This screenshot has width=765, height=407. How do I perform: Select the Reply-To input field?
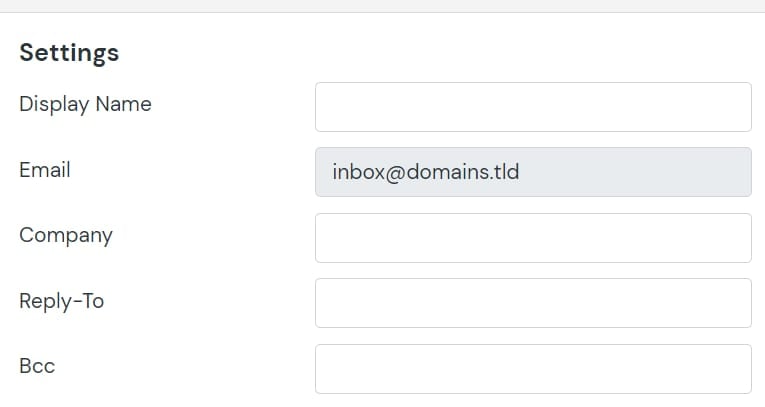(533, 303)
